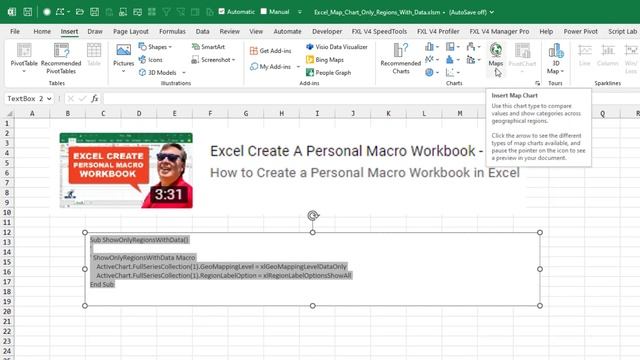This screenshot has height=360, width=640.
Task: Open the Automate tab
Action: coord(287,31)
